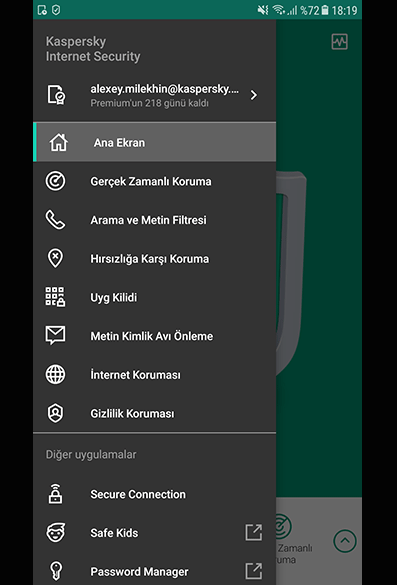Click the location pin anti-theft icon
The width and height of the screenshot is (397, 585).
tap(55, 259)
